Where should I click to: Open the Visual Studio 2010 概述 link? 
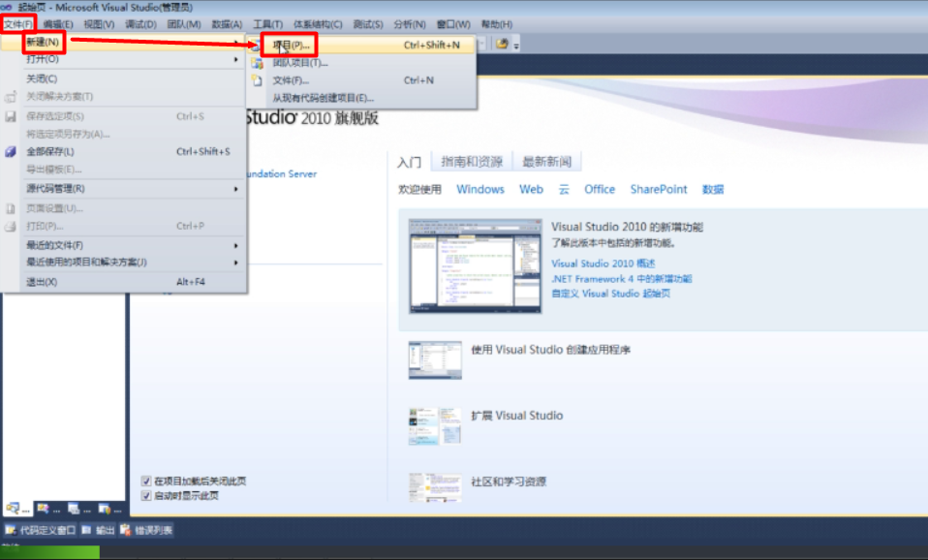[603, 264]
